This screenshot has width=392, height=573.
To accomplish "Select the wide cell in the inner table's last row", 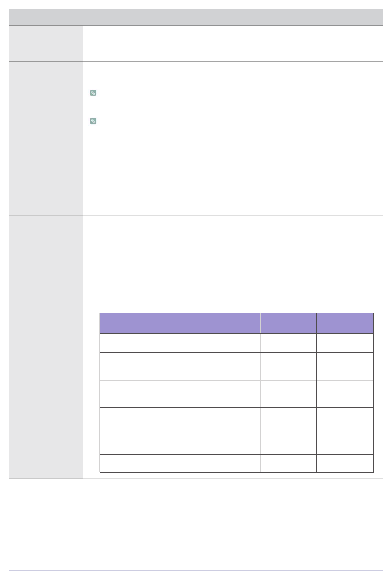I will (200, 463).
